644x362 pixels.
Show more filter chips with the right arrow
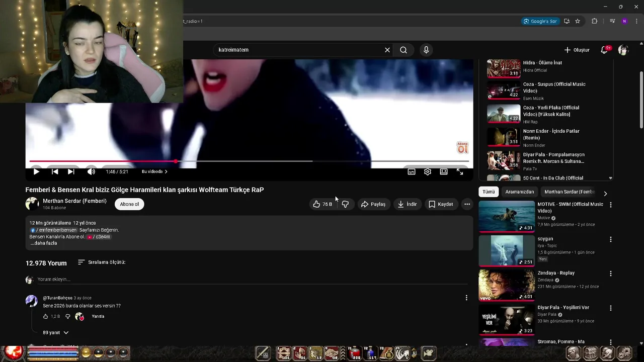point(605,193)
